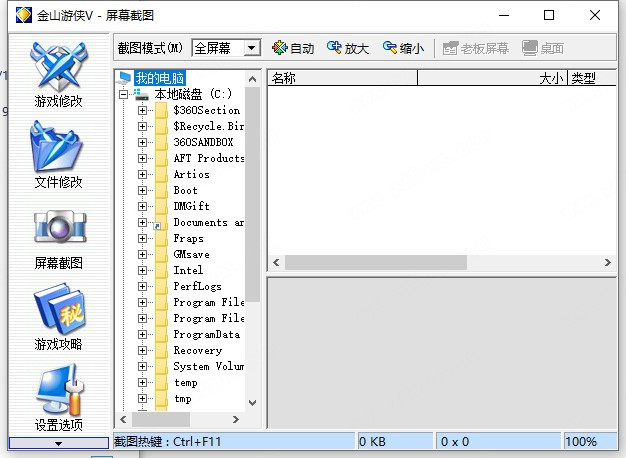Open the 文件修改 file modify tool
Screen dimensions: 626x458
click(x=58, y=155)
